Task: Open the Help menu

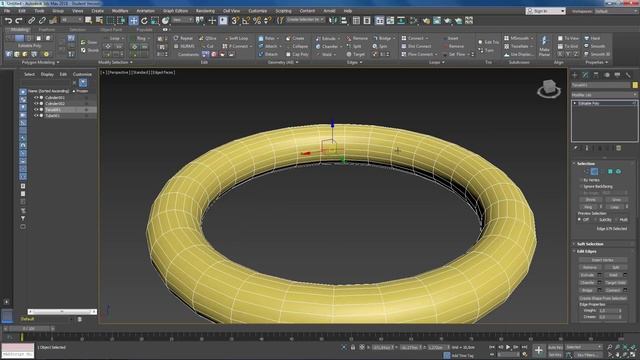Action: tap(348, 11)
